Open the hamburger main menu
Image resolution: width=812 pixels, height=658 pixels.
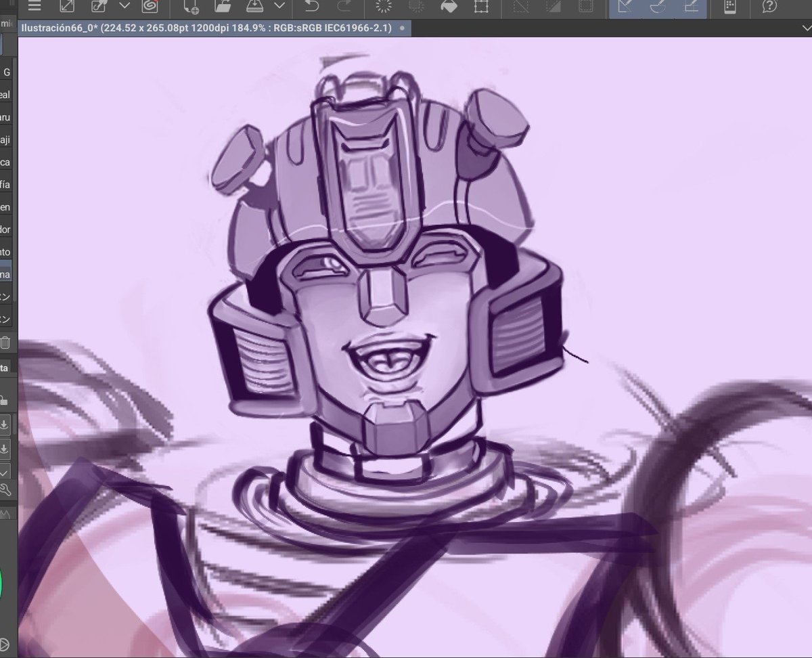pyautogui.click(x=35, y=6)
